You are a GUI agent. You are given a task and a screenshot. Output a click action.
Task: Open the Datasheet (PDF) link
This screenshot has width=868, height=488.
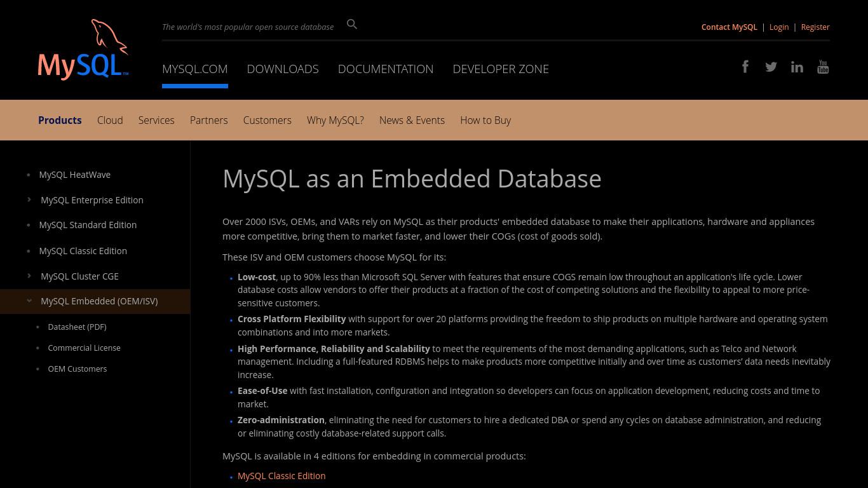[x=77, y=327]
